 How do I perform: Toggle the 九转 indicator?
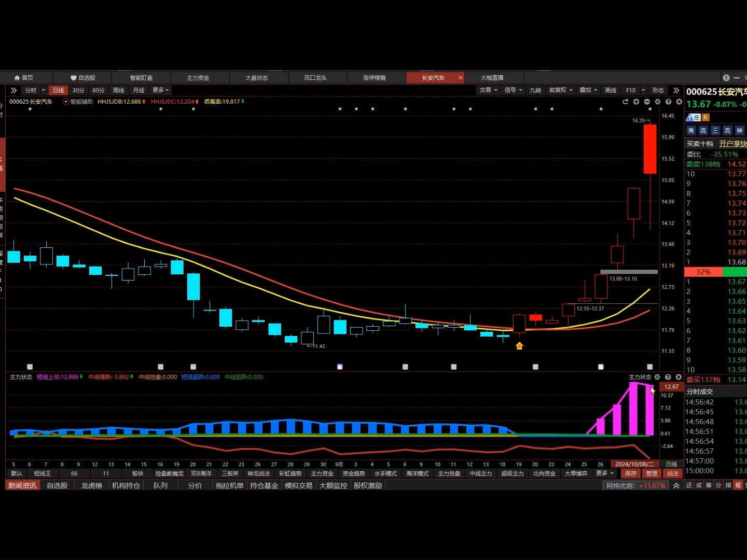[535, 90]
